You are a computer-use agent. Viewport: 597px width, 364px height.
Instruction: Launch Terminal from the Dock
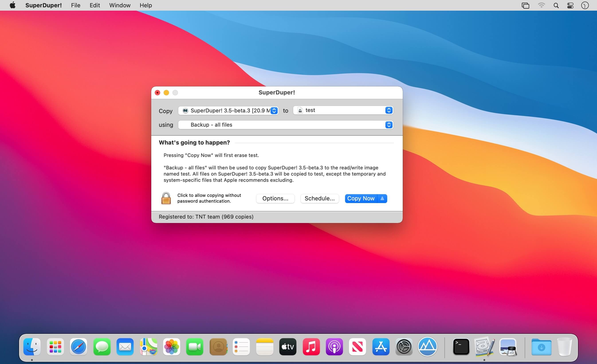(x=461, y=347)
